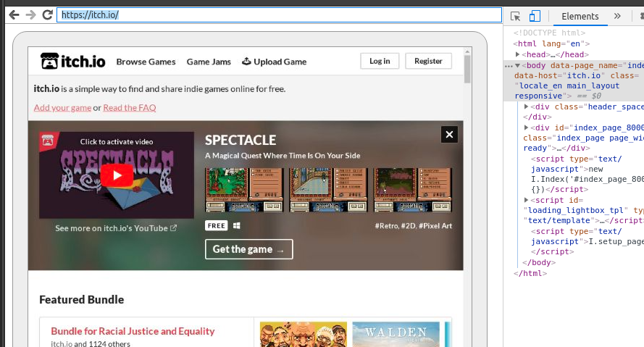This screenshot has height=347, width=644.
Task: Click the browser forward arrow
Action: (x=31, y=15)
